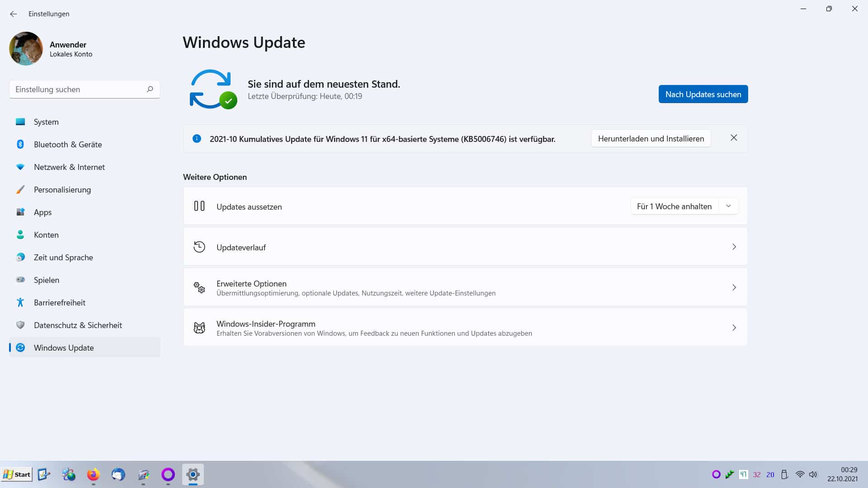868x488 pixels.
Task: Click the Zeit und Sprache globe icon
Action: pyautogui.click(x=20, y=257)
